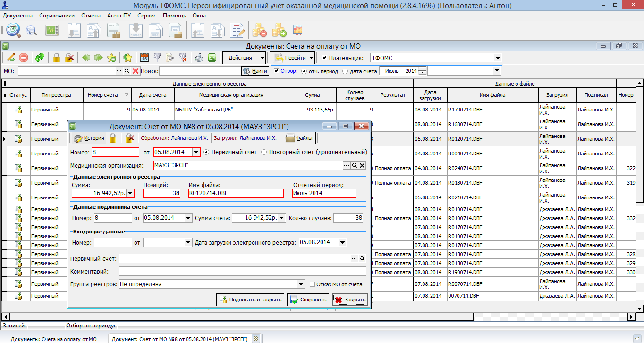Select the Первичный счет radio button
The height and width of the screenshot is (343, 644).
pos(206,152)
